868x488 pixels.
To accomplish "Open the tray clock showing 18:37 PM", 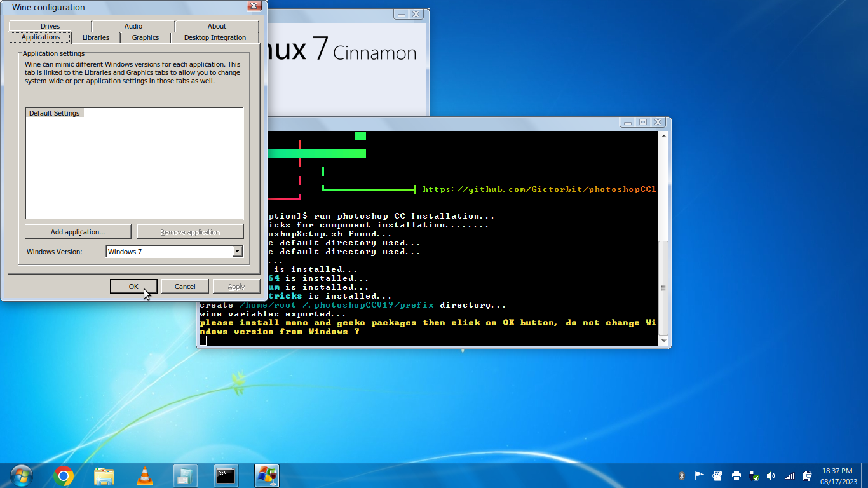I will click(x=837, y=476).
